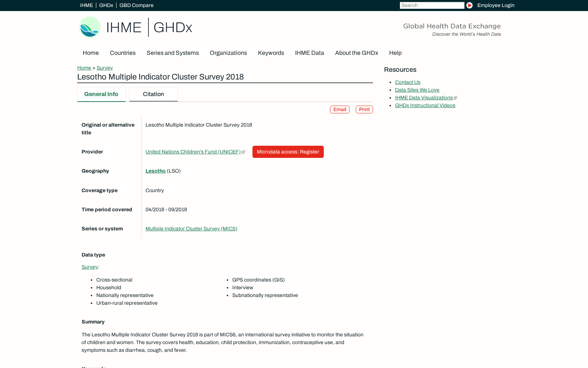Open Series and Systems menu
Viewport: 588px width, 368px height.
[x=173, y=53]
